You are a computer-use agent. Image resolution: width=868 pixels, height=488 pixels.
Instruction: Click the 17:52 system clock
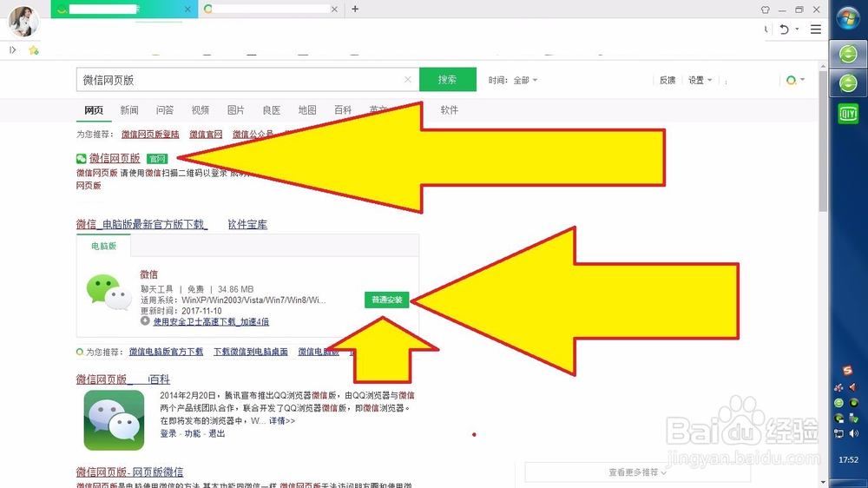coord(849,459)
